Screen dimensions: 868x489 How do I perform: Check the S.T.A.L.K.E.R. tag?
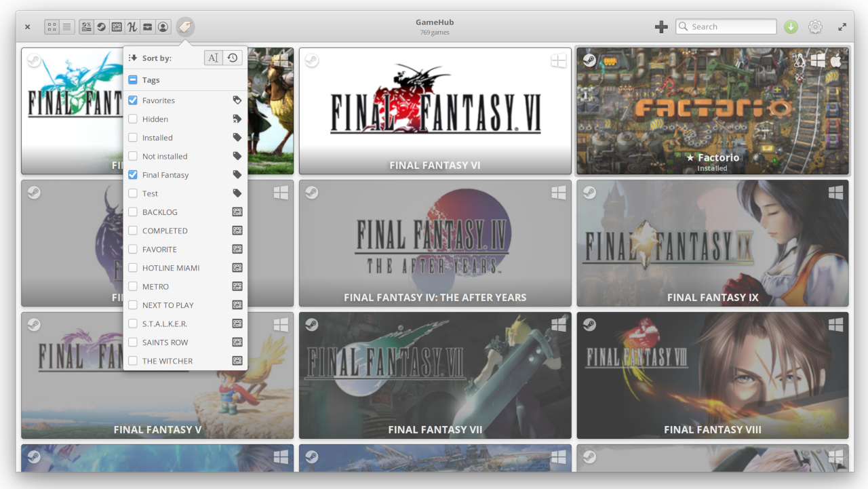133,324
